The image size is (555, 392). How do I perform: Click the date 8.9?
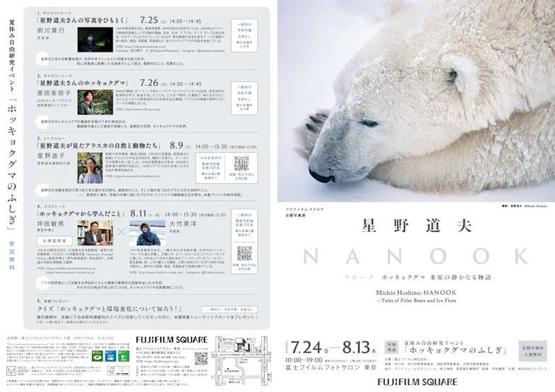click(176, 145)
